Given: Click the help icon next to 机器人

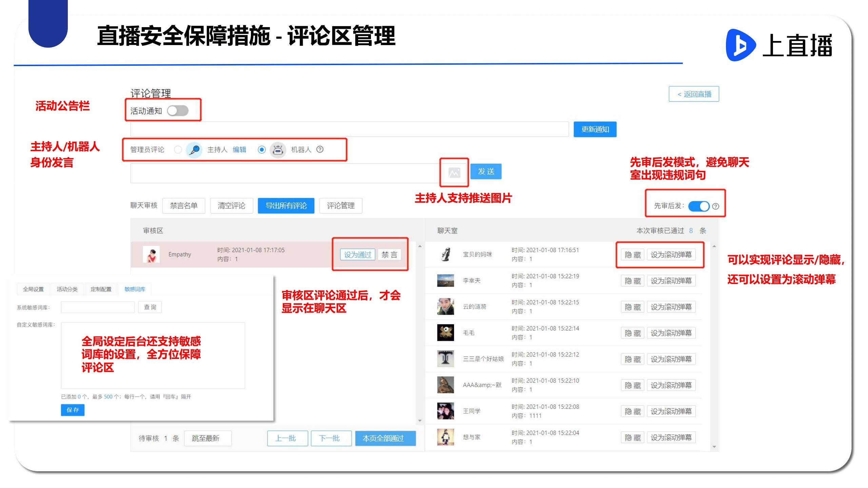Looking at the screenshot, I should tap(320, 149).
